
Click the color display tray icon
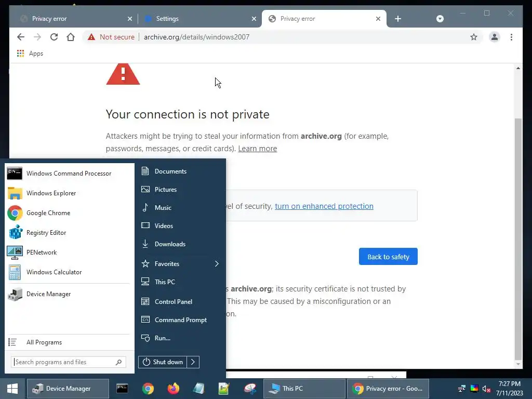[474, 389]
